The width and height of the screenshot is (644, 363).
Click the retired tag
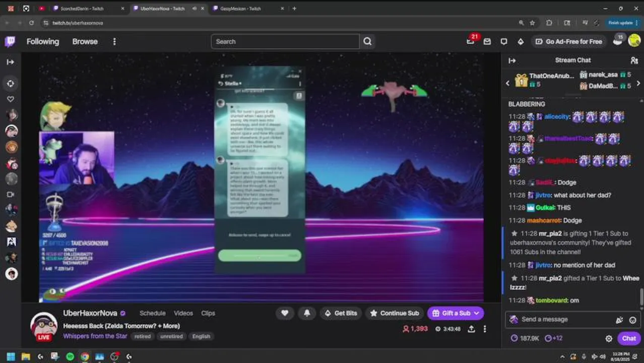143,336
